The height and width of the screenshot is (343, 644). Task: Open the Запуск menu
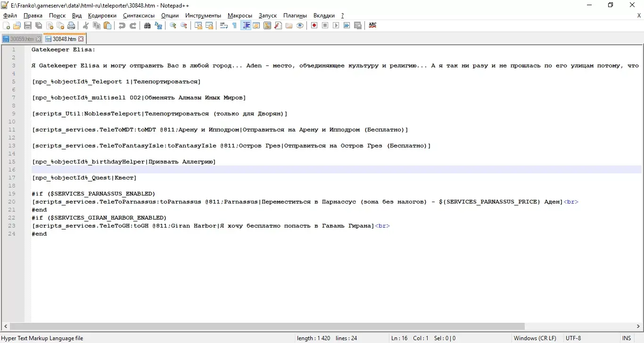coord(268,16)
